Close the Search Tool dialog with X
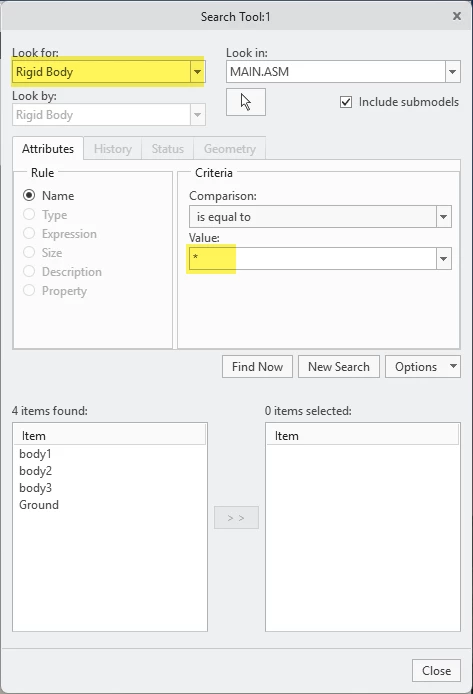 457,16
